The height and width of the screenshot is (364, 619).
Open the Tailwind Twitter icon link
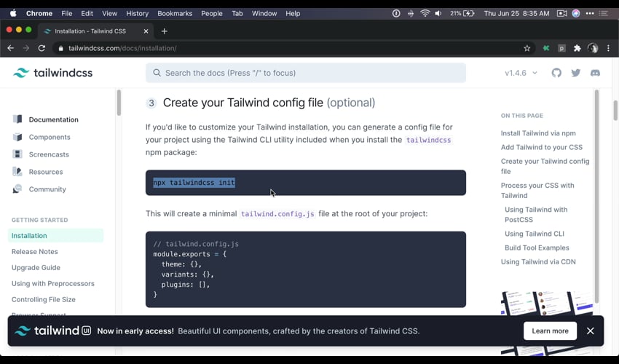pyautogui.click(x=575, y=73)
